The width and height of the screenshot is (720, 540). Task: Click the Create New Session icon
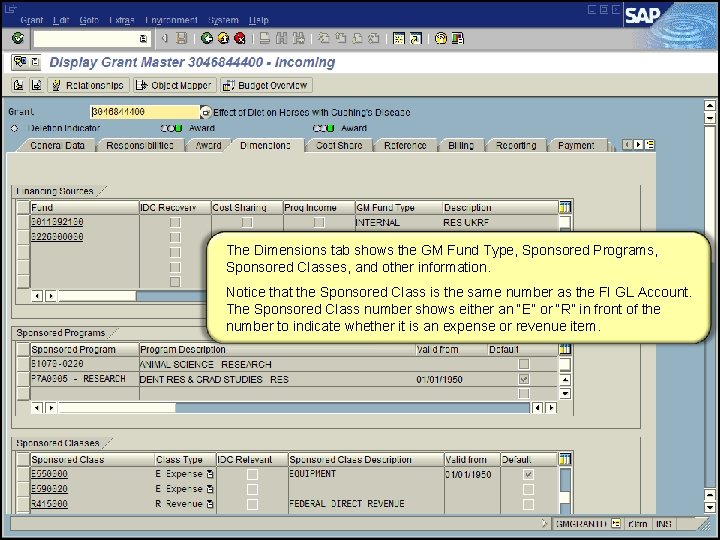click(x=399, y=38)
